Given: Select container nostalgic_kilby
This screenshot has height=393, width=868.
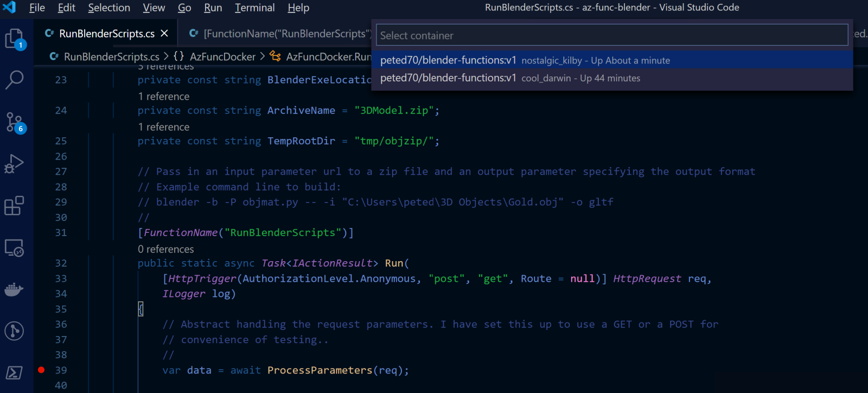Looking at the screenshot, I should pyautogui.click(x=612, y=60).
